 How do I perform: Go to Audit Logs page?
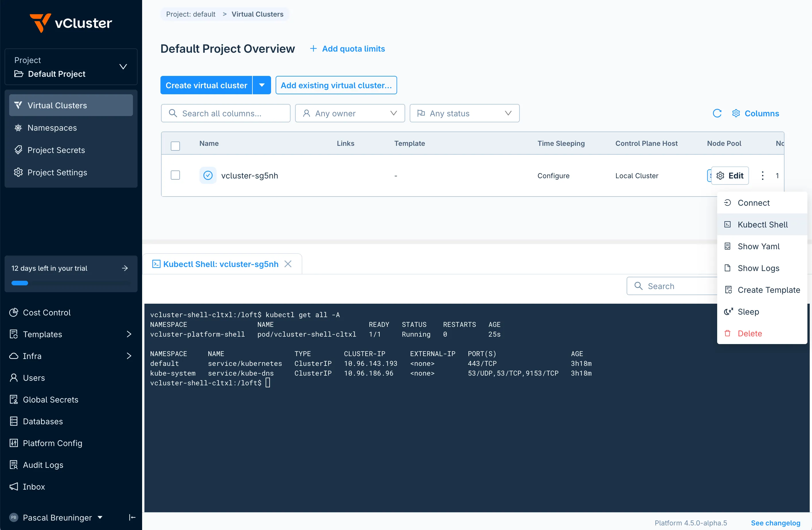click(x=43, y=465)
